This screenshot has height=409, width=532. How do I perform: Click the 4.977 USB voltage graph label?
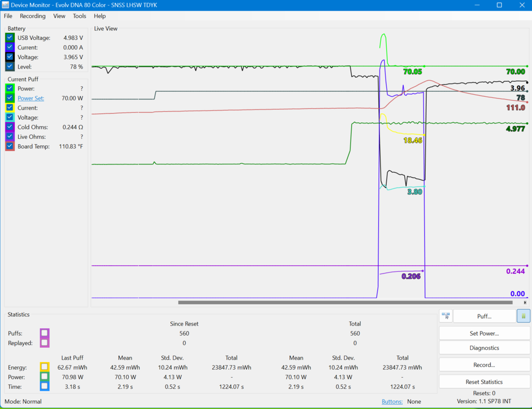point(516,129)
